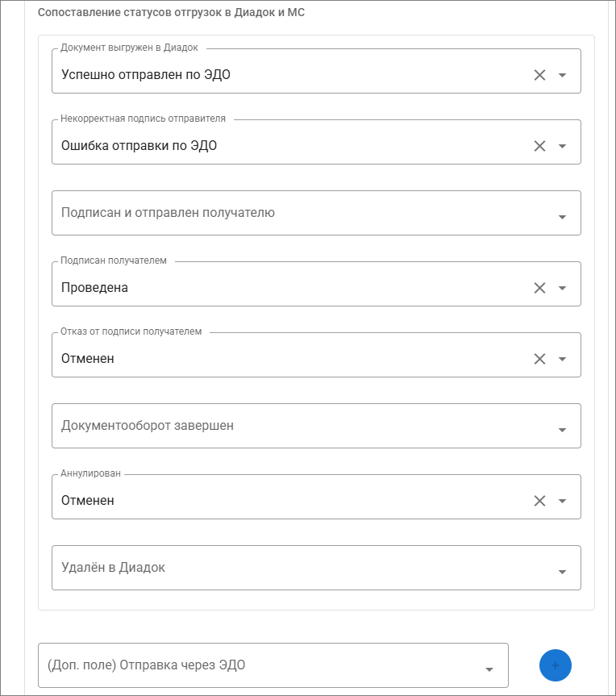
Task: Expand '(Доп. поле) Отправка через ЭДО' dropdown arrow
Action: coord(489,669)
